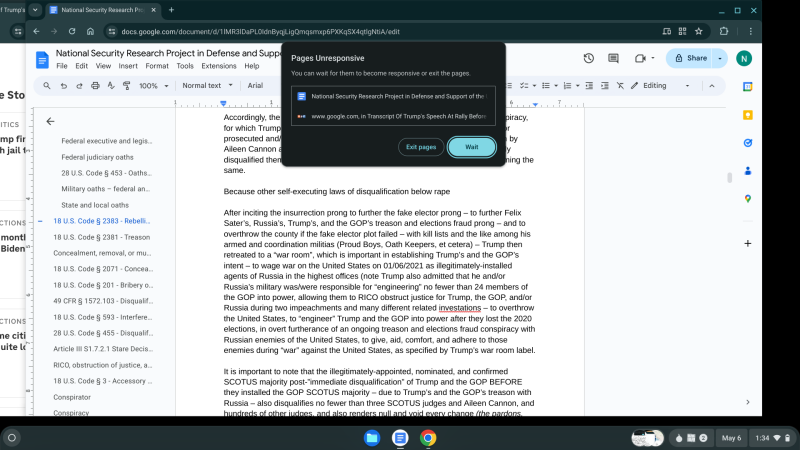Open the Contacts side panel icon

pyautogui.click(x=747, y=171)
